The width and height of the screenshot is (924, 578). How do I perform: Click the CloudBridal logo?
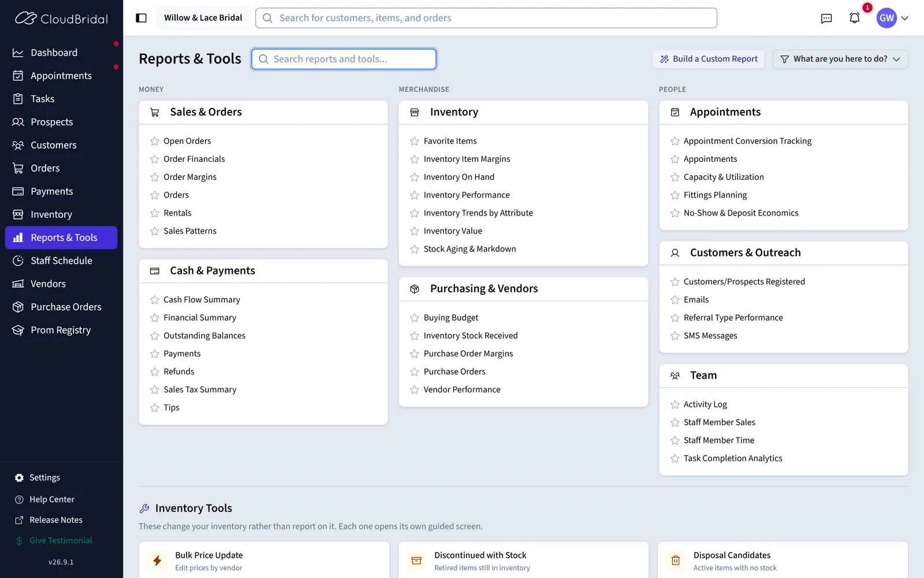[x=61, y=18]
